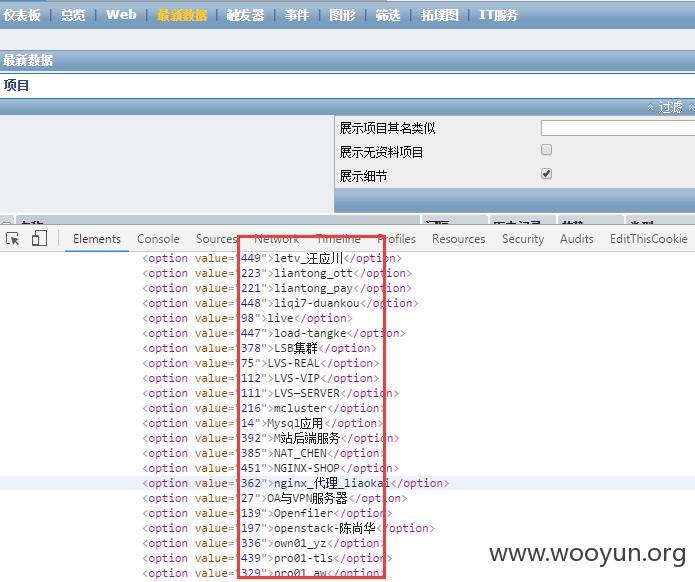695x582 pixels.
Task: Select the OA与VPN服务器 option line
Action: click(x=275, y=498)
